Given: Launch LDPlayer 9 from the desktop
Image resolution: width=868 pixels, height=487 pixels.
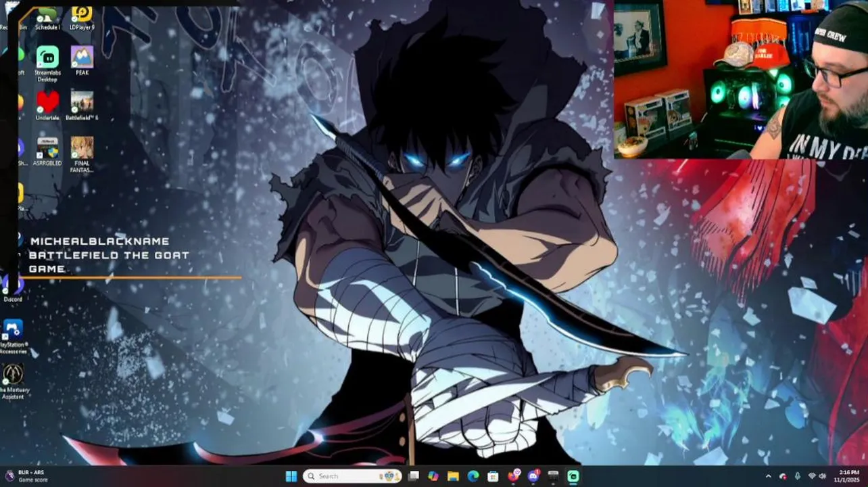Looking at the screenshot, I should coord(82,18).
